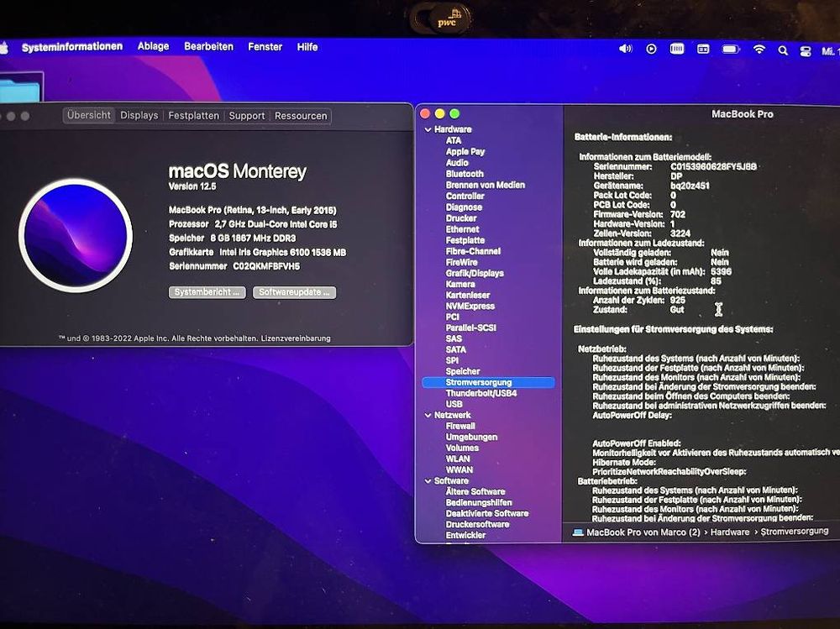This screenshot has width=840, height=629.
Task: Select Audio in the sidebar
Action: point(457,163)
